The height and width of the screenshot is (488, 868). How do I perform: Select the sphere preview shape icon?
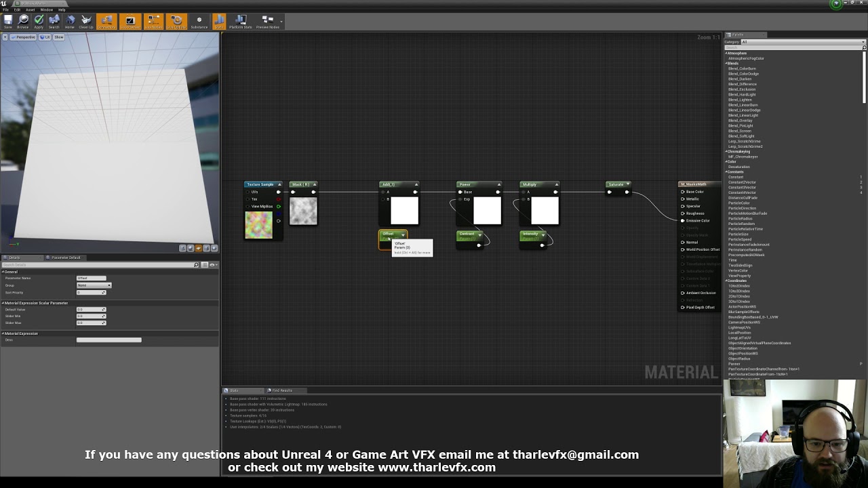[x=191, y=248]
